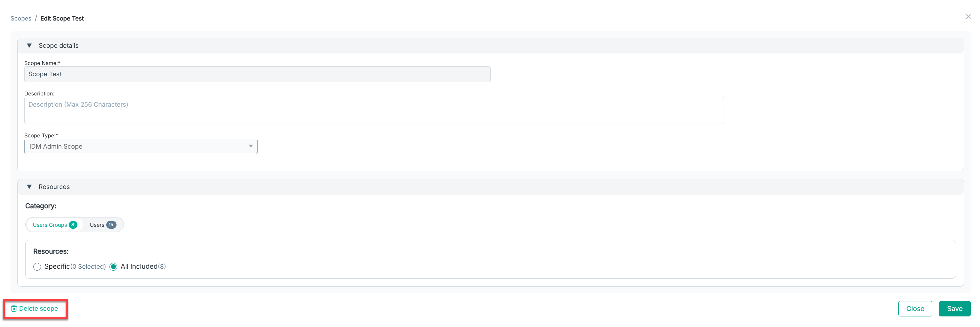The width and height of the screenshot is (980, 327).
Task: Select the Specific resources radio button
Action: (x=37, y=267)
